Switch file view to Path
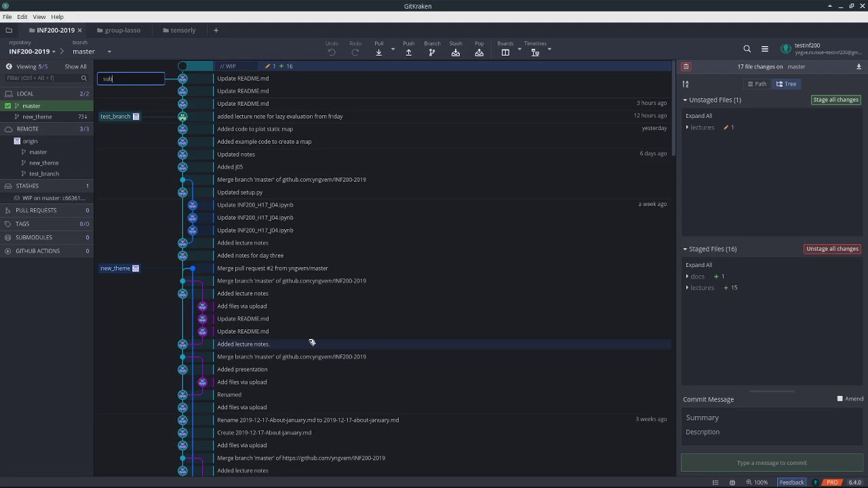The image size is (868, 488). pyautogui.click(x=756, y=84)
